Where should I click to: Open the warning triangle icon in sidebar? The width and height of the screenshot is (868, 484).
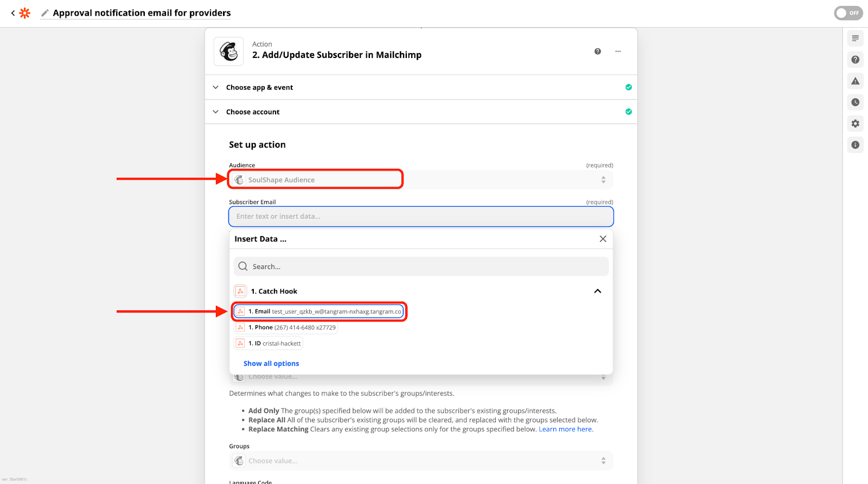(856, 81)
